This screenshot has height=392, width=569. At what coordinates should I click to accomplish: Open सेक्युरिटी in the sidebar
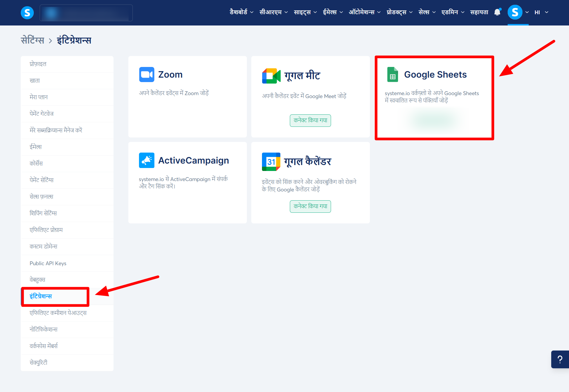[67, 363]
